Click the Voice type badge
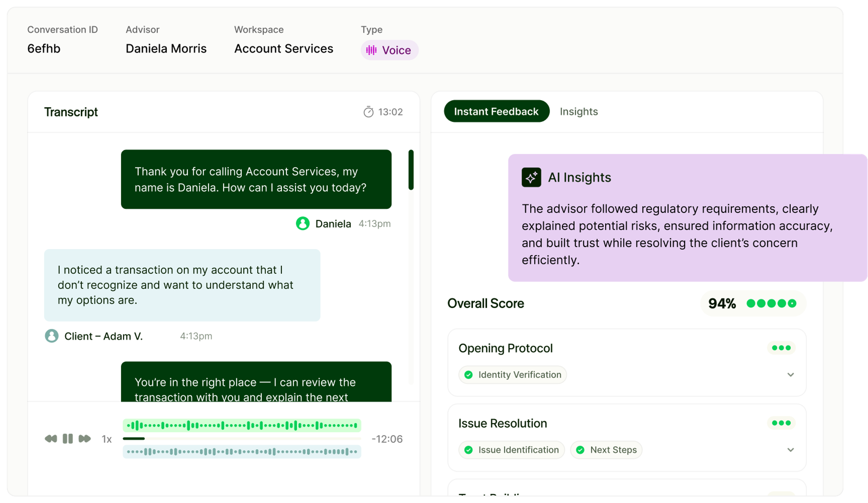Screen dimensions: 868x503 pos(389,50)
